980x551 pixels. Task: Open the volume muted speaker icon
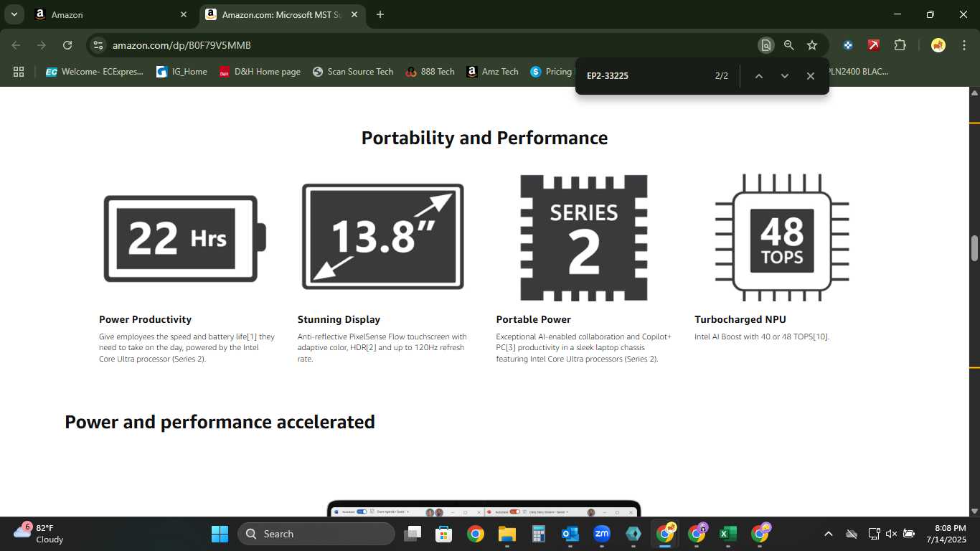point(891,534)
